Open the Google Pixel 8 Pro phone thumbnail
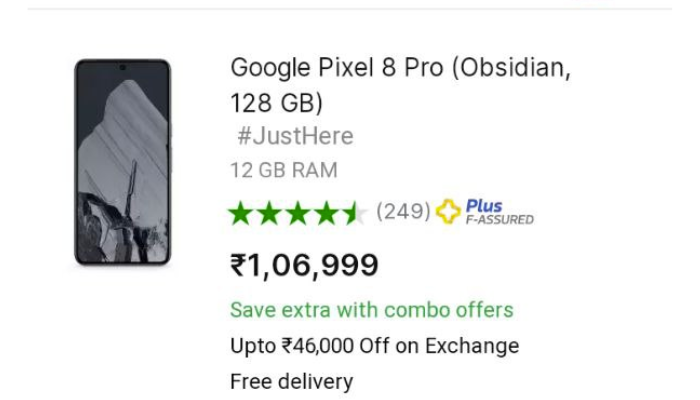The width and height of the screenshot is (700, 400). tap(123, 162)
